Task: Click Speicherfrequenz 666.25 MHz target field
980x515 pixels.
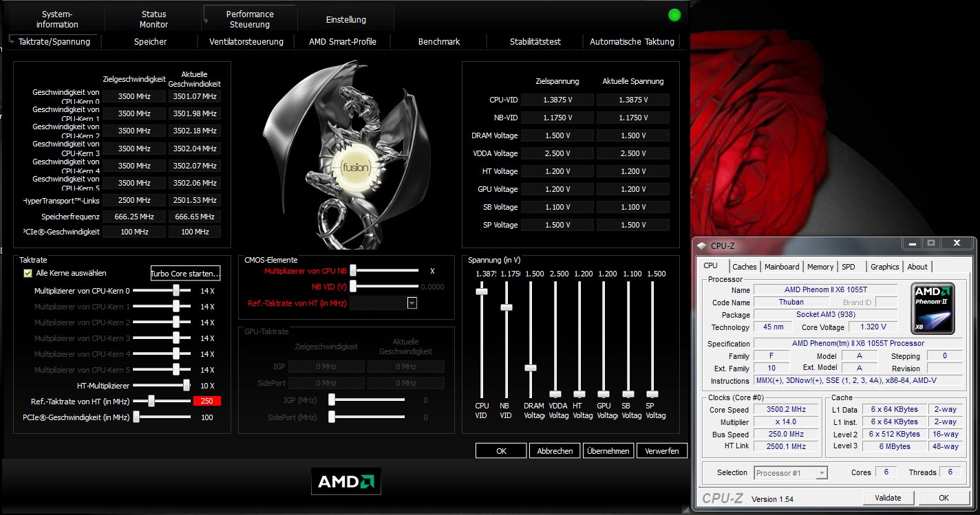Action: coord(135,216)
